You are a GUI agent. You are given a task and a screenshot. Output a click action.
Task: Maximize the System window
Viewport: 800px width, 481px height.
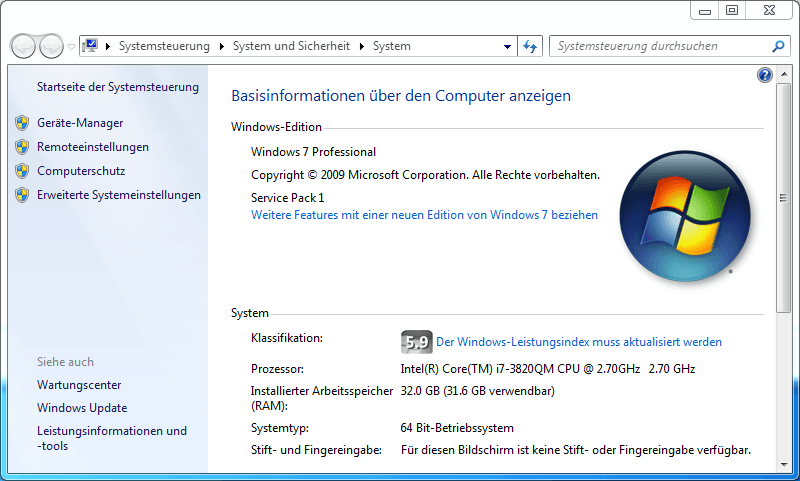732,10
